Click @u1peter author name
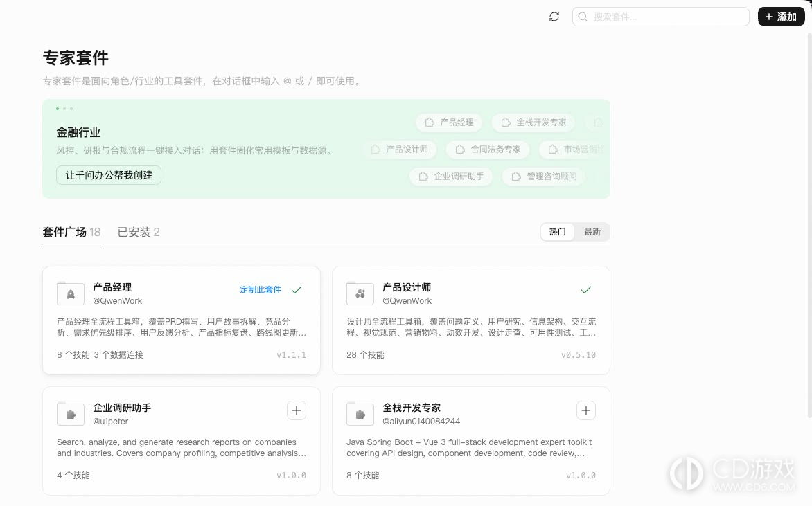812x506 pixels. (x=111, y=422)
